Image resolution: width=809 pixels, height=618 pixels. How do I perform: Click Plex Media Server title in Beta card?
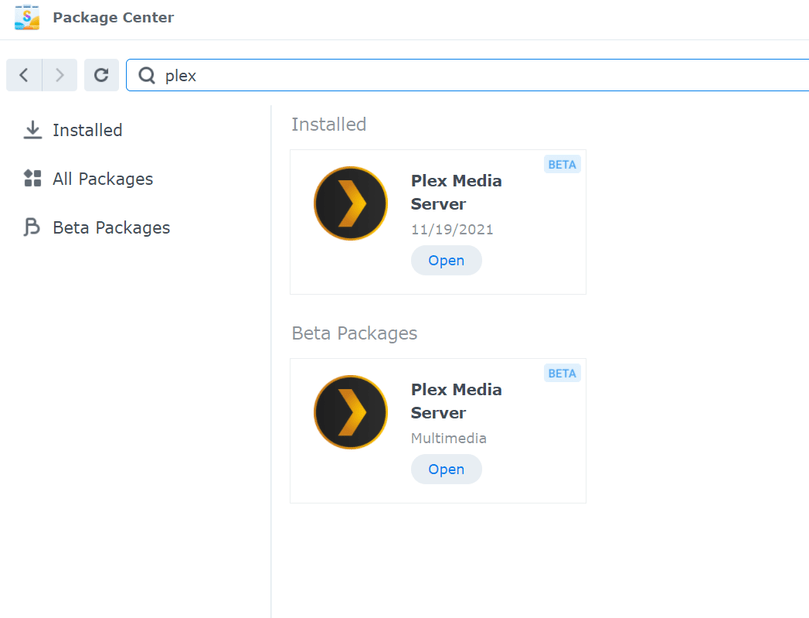456,401
